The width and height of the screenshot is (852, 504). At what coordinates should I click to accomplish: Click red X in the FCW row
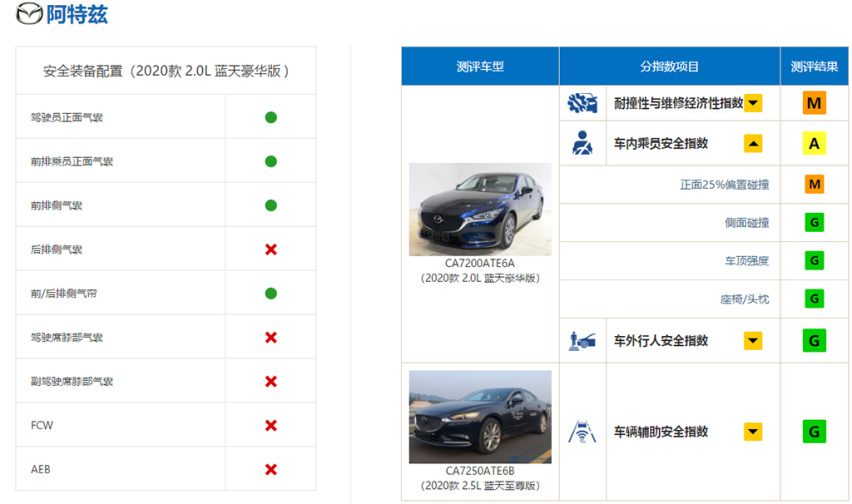click(x=271, y=425)
